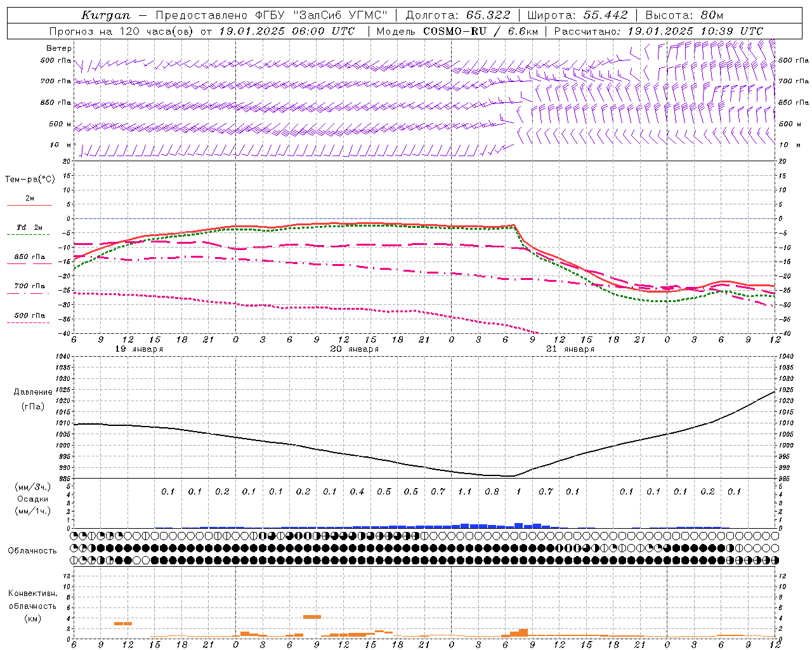Click the "850 гПа" label in the temperature legend

point(30,256)
